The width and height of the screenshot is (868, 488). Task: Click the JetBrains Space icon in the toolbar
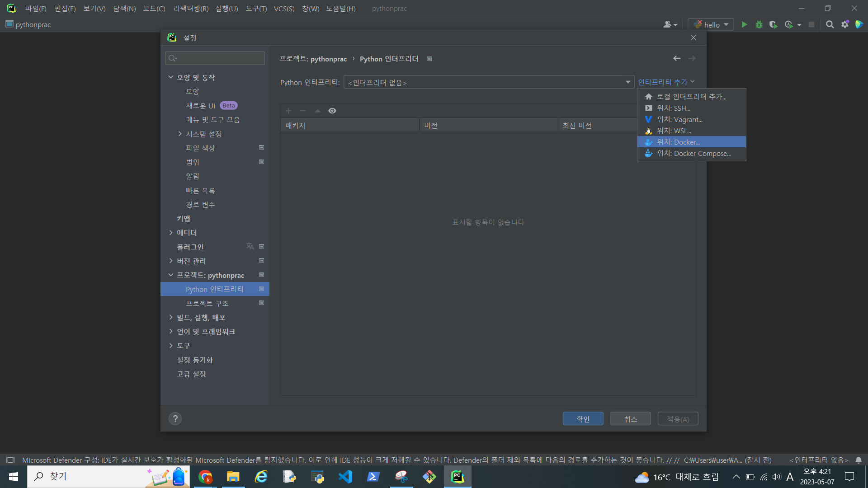(859, 24)
